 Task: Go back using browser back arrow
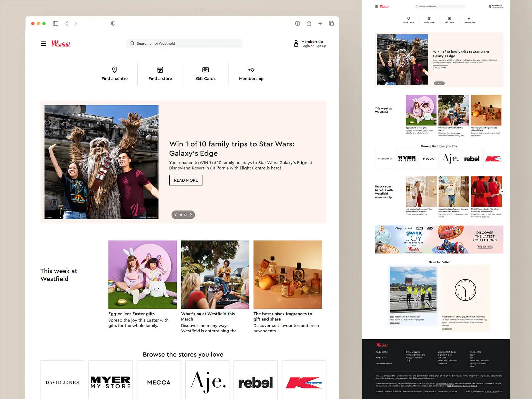pos(67,23)
